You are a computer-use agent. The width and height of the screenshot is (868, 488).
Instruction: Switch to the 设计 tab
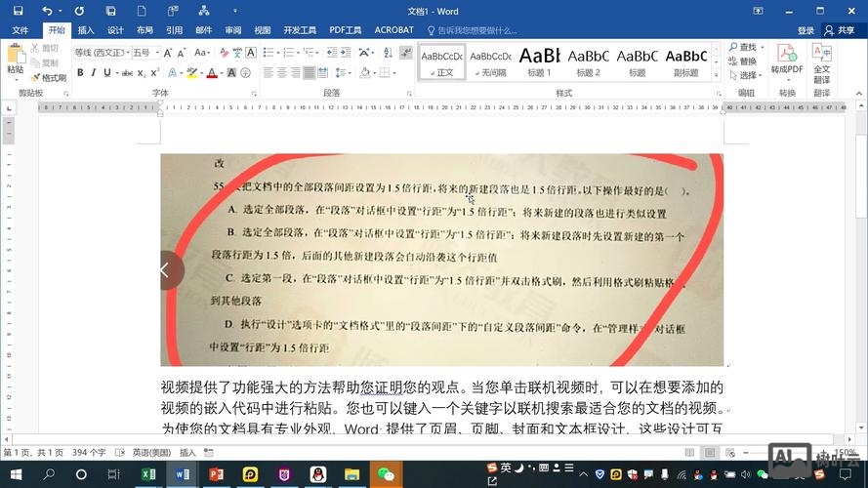click(115, 30)
